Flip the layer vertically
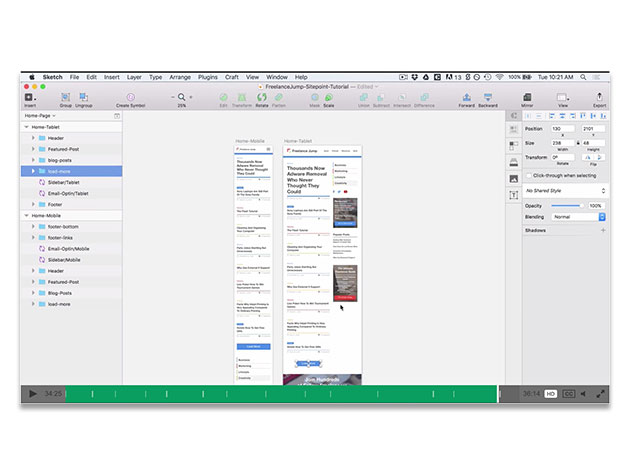 pos(599,158)
